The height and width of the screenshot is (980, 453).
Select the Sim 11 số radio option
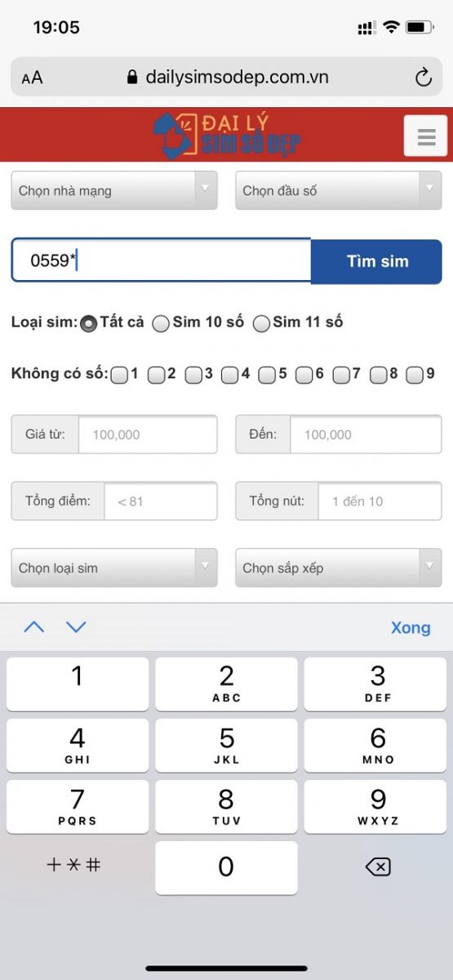point(261,323)
